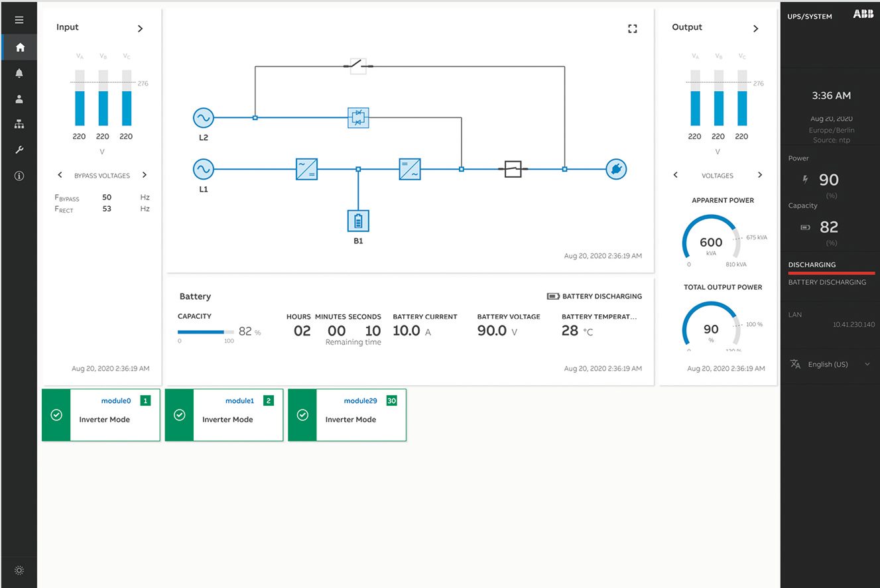Show next view after Bypass Voltages
This screenshot has height=588, width=880.
[145, 175]
